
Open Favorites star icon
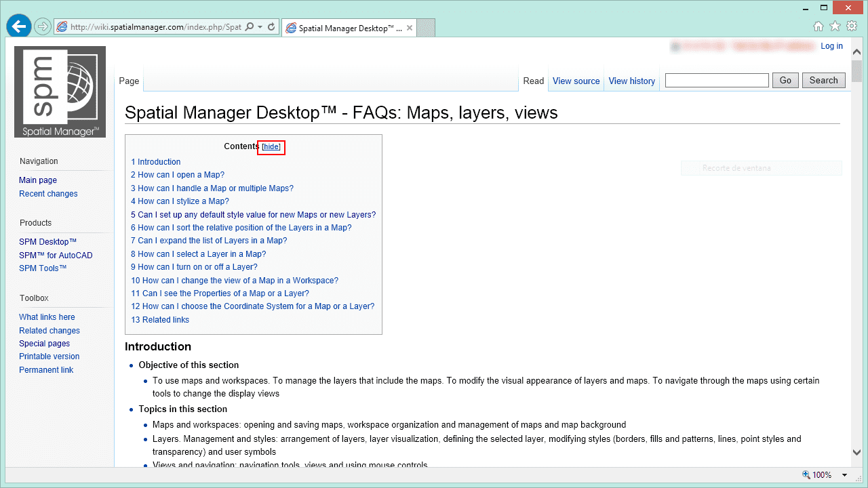click(x=835, y=26)
